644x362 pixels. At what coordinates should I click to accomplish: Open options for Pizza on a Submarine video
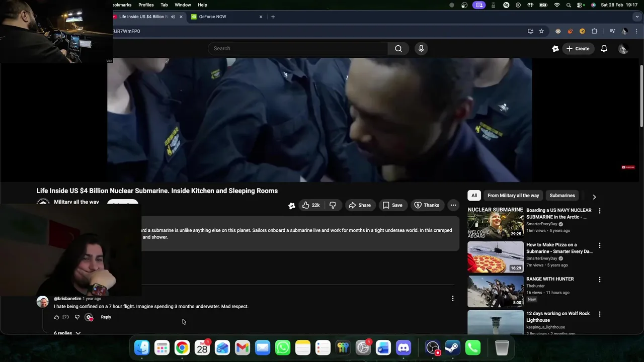click(x=599, y=245)
